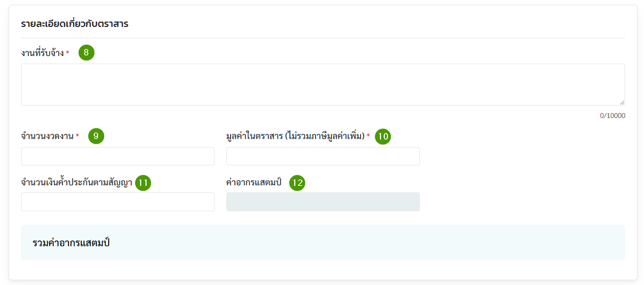Screen dimensions: 644x285
Task: Click the green number 11 badge
Action: 143,183
